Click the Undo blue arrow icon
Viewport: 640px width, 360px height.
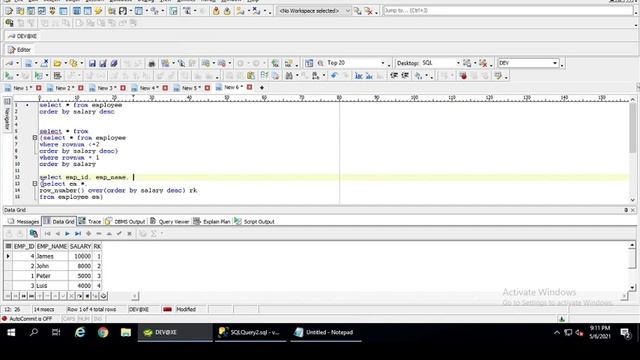tap(334, 76)
